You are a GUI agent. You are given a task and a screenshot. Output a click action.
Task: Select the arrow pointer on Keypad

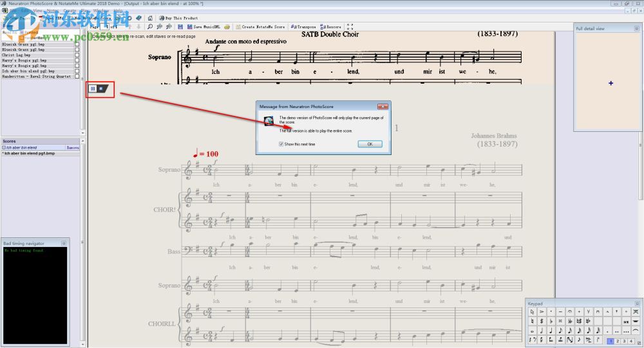533,311
